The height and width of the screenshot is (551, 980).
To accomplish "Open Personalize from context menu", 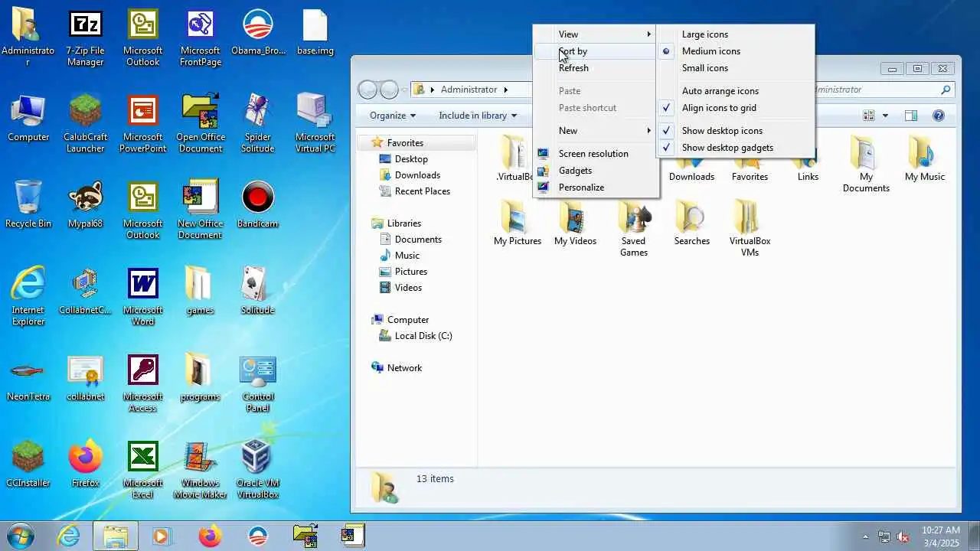I will coord(596,187).
